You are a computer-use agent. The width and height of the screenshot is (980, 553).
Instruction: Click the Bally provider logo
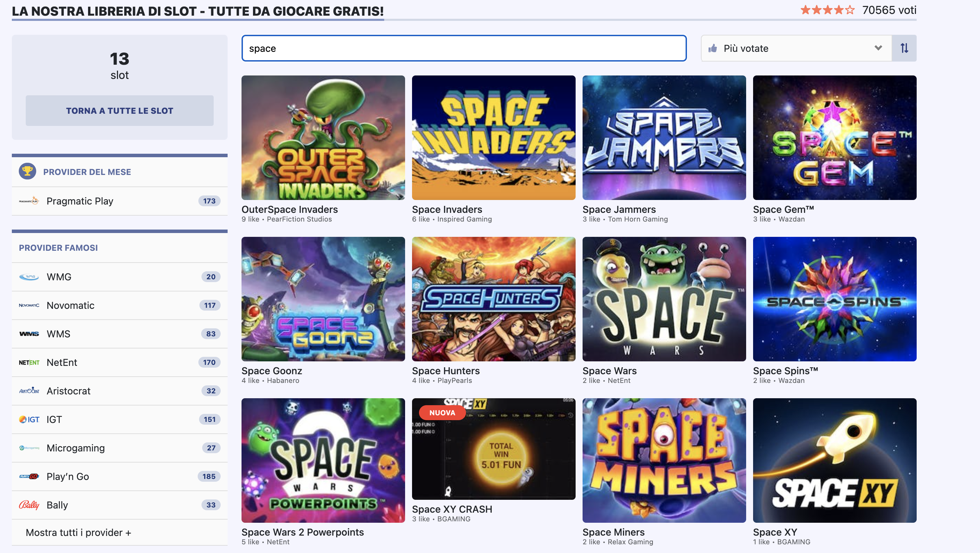click(29, 505)
